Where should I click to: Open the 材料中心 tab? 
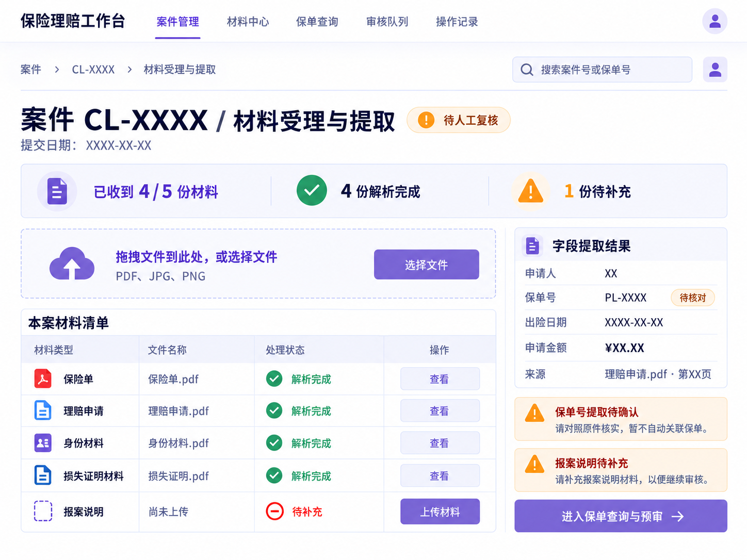click(248, 22)
